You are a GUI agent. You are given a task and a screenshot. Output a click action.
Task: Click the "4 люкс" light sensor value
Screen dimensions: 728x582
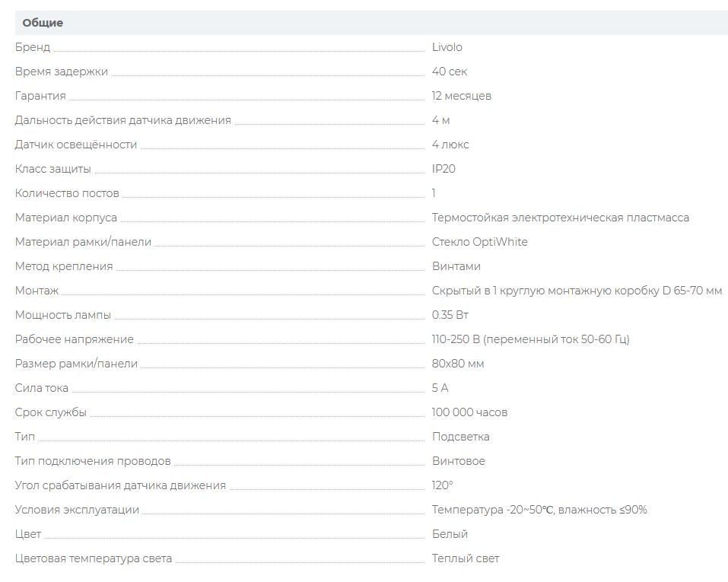(x=450, y=145)
